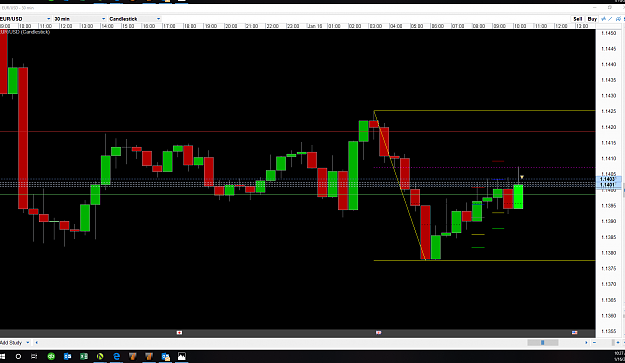The width and height of the screenshot is (625, 363).
Task: Click the horizontal chart scrollbar thumb
Action: (x=542, y=342)
